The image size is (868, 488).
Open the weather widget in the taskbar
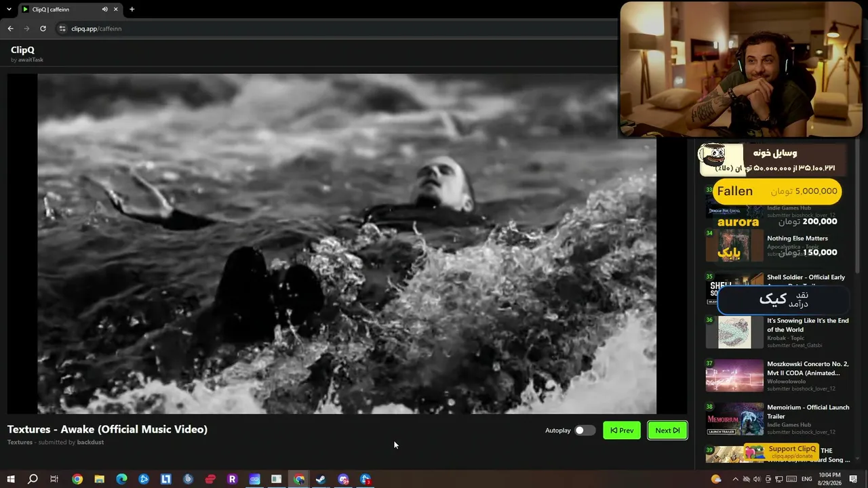click(715, 479)
